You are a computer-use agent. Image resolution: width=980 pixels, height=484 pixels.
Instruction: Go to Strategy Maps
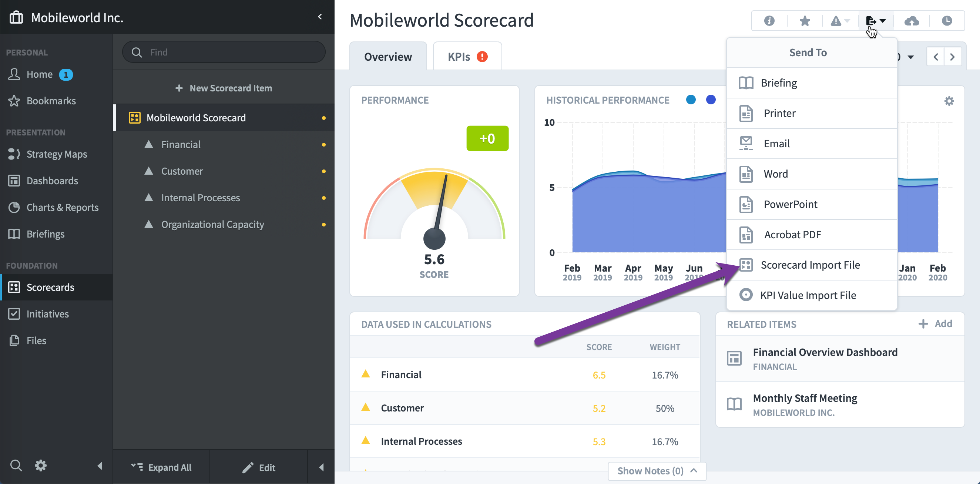click(57, 154)
